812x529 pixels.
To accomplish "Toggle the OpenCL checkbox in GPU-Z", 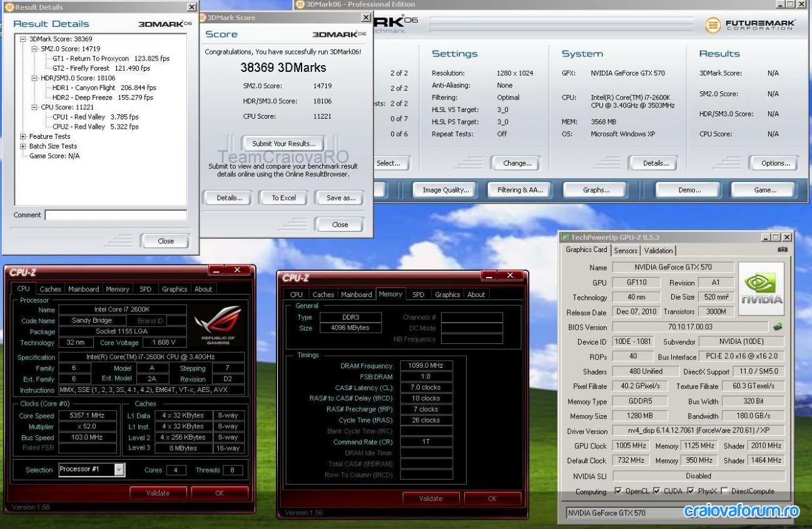I will (x=618, y=491).
